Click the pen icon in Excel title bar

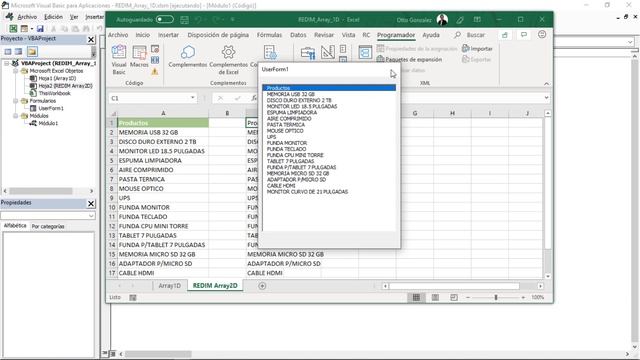[x=460, y=20]
